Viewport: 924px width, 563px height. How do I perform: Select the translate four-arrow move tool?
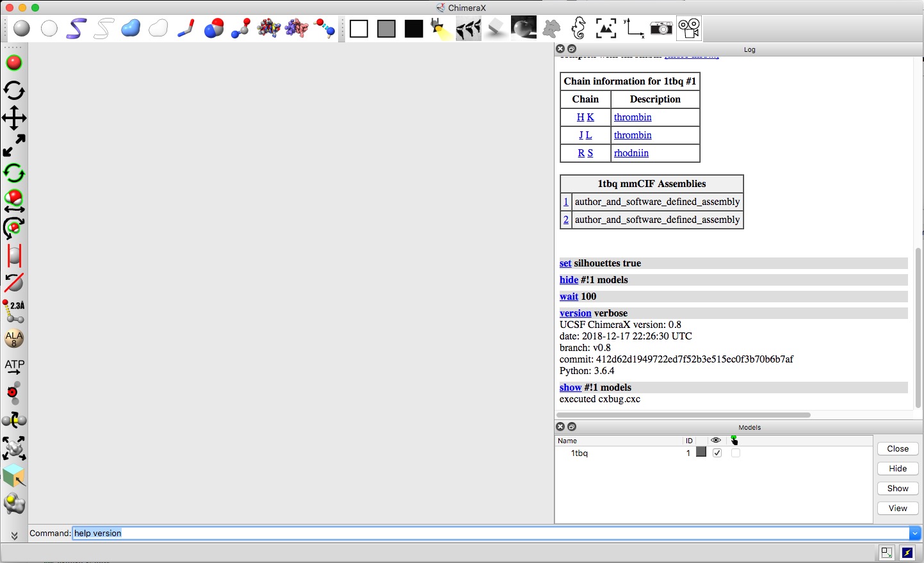(14, 118)
